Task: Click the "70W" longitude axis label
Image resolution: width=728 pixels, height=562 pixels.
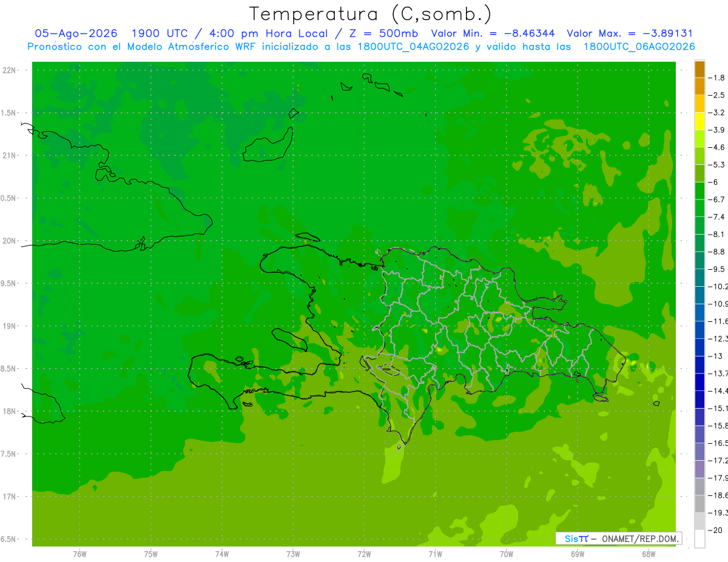Action: pyautogui.click(x=507, y=554)
